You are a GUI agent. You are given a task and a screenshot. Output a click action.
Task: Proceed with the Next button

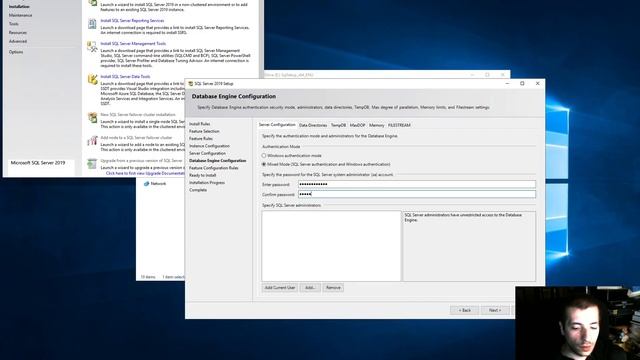[495, 310]
